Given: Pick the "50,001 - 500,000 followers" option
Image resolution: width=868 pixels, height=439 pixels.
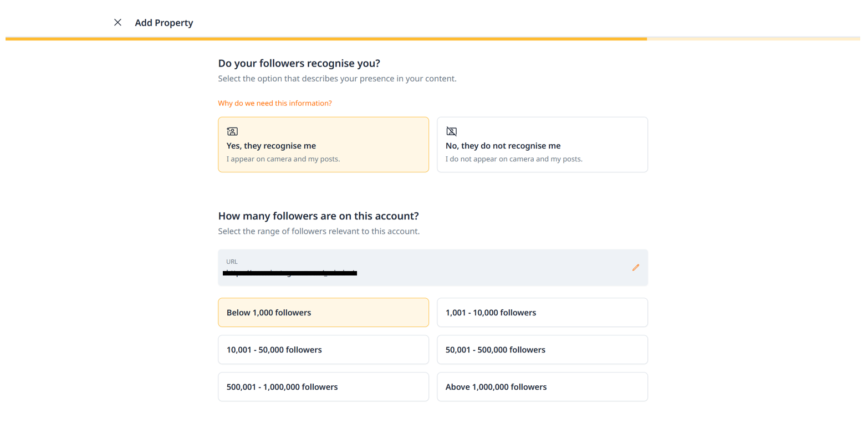Looking at the screenshot, I should coord(542,350).
